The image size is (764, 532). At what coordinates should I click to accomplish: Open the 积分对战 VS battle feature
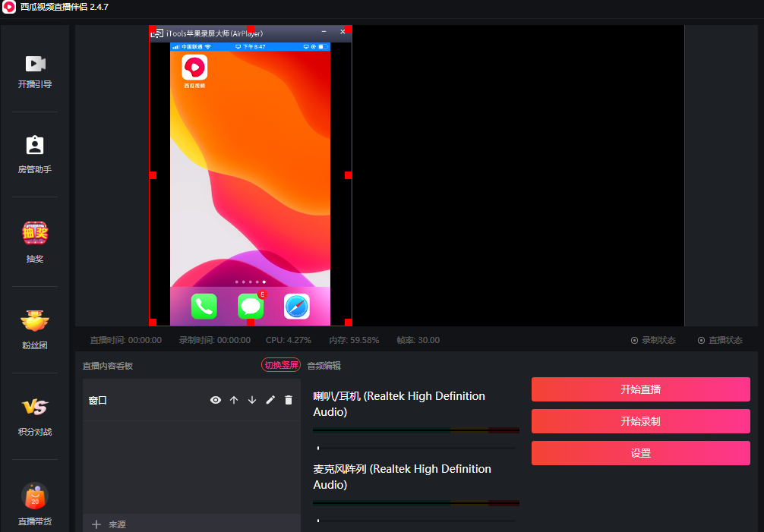[35, 417]
